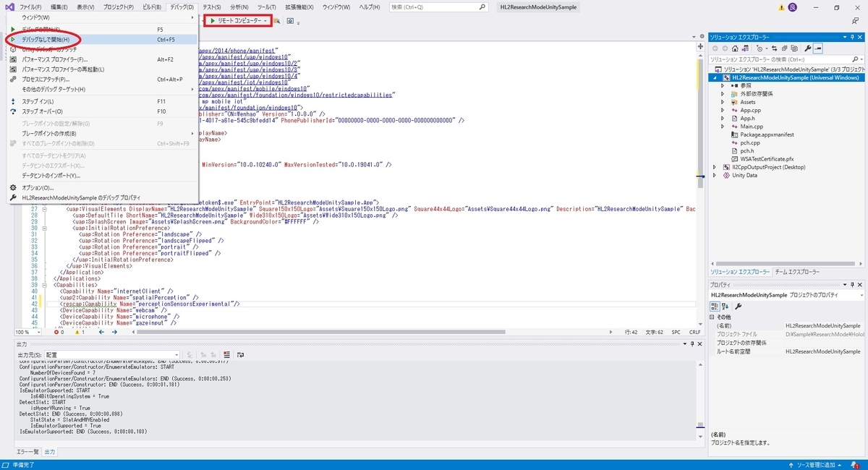Click show all files icon in Solution Explorer
The image size is (868, 470).
tap(793, 48)
